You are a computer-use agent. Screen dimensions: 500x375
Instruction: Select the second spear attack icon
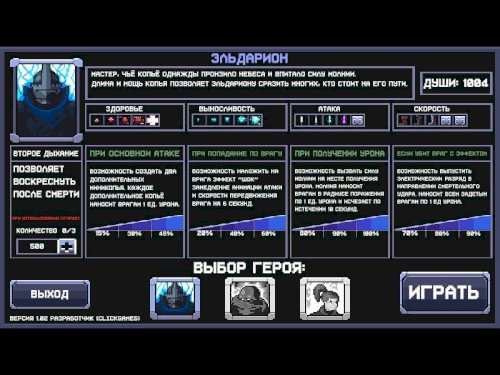pyautogui.click(x=316, y=120)
